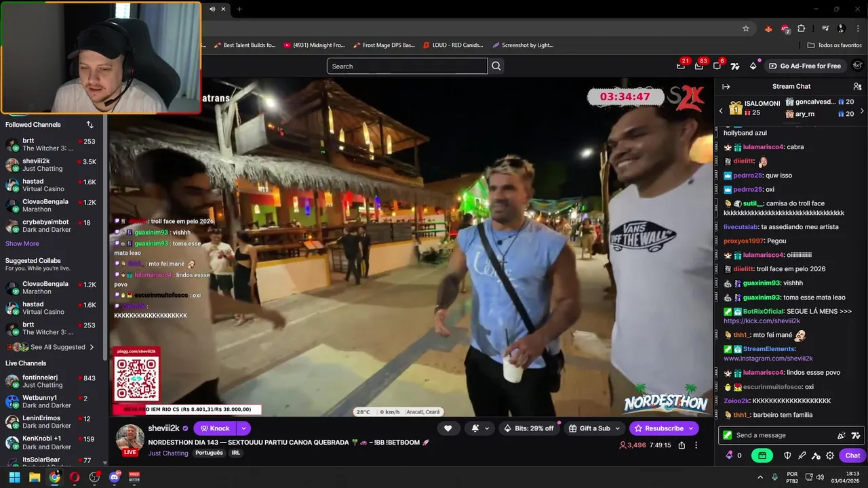The width and height of the screenshot is (868, 488).
Task: Open chat settings gear icon
Action: 830,455
